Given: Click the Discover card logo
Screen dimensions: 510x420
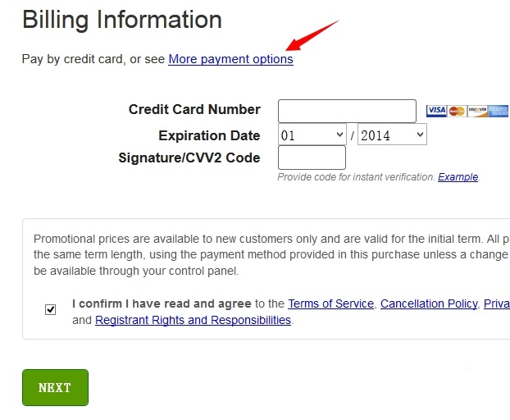Looking at the screenshot, I should click(x=477, y=111).
